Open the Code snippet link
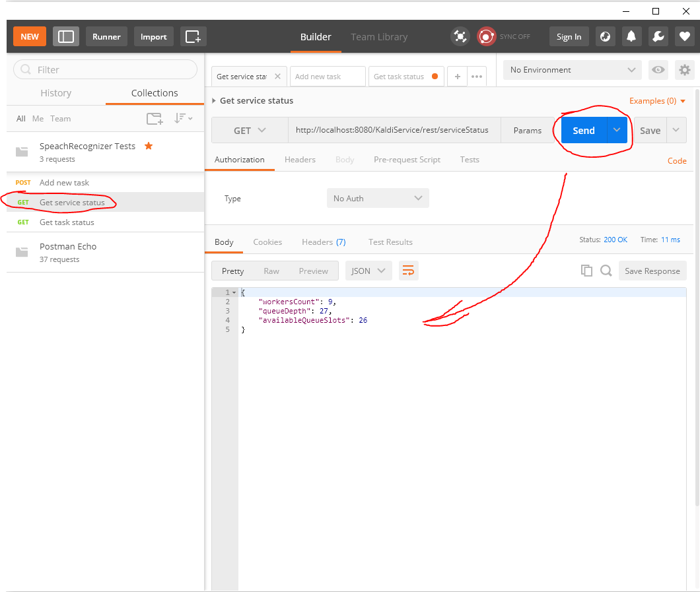This screenshot has height=592, width=700. [677, 160]
